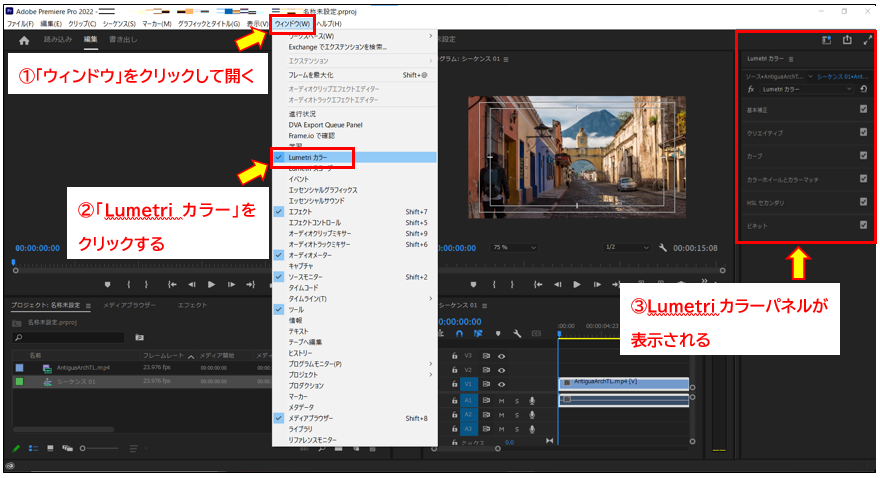Open Lumetri カラー panel menu
This screenshot has height=478, width=880.
point(791,59)
